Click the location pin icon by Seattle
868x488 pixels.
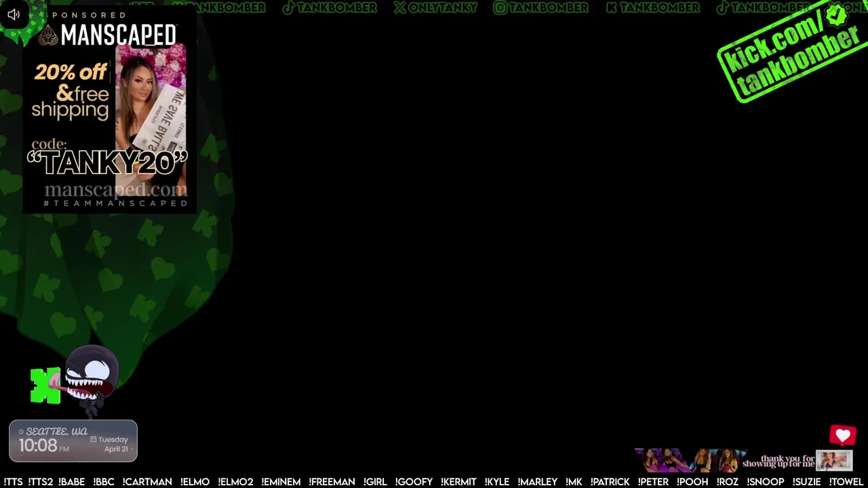21,432
